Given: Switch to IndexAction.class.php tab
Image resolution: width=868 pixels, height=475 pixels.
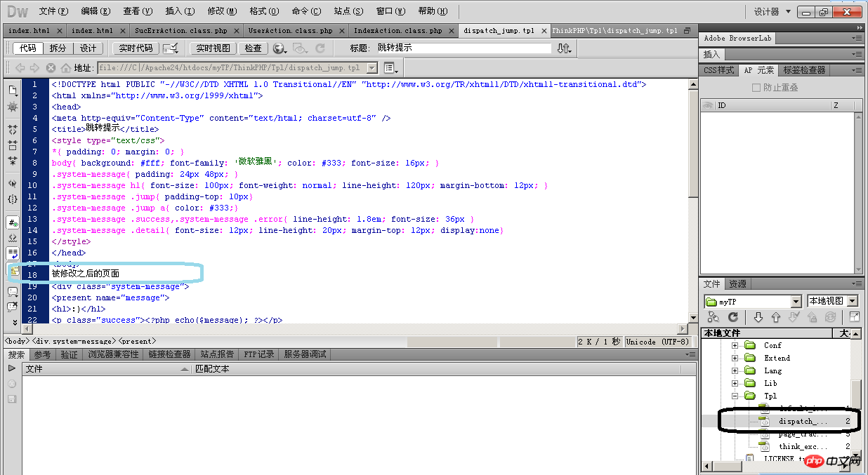Looking at the screenshot, I should (x=398, y=31).
